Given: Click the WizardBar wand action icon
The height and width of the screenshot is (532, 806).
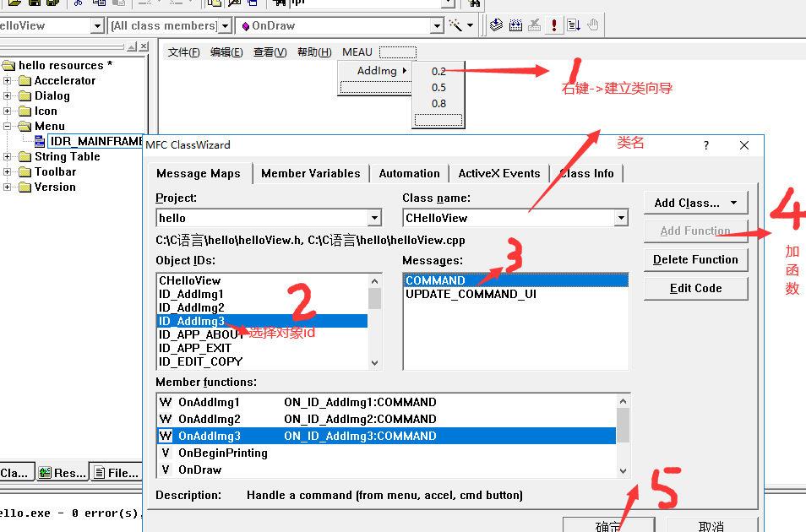Looking at the screenshot, I should 454,25.
